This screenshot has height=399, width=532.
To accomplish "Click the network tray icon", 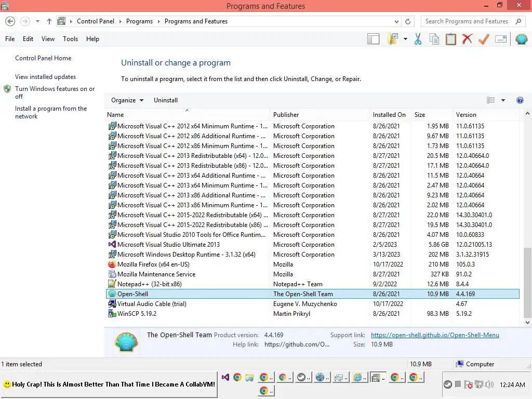I will click(x=478, y=384).
